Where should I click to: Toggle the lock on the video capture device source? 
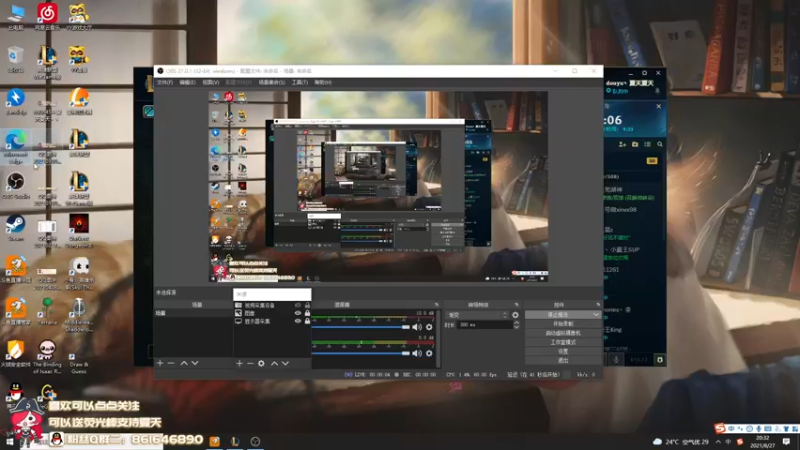point(307,305)
